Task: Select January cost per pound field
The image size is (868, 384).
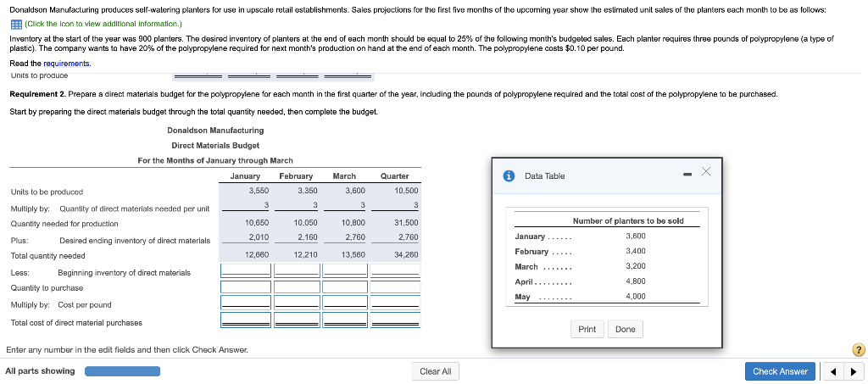Action: tap(246, 303)
